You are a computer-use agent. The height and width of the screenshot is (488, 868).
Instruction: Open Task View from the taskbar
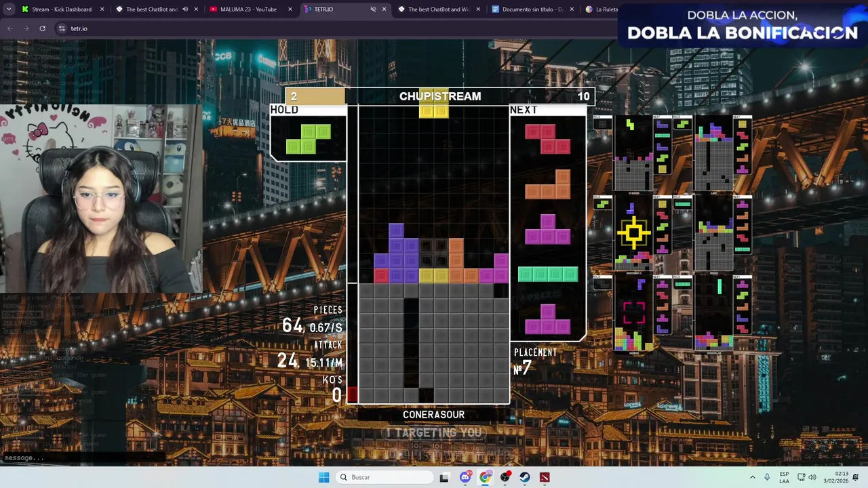pos(444,477)
